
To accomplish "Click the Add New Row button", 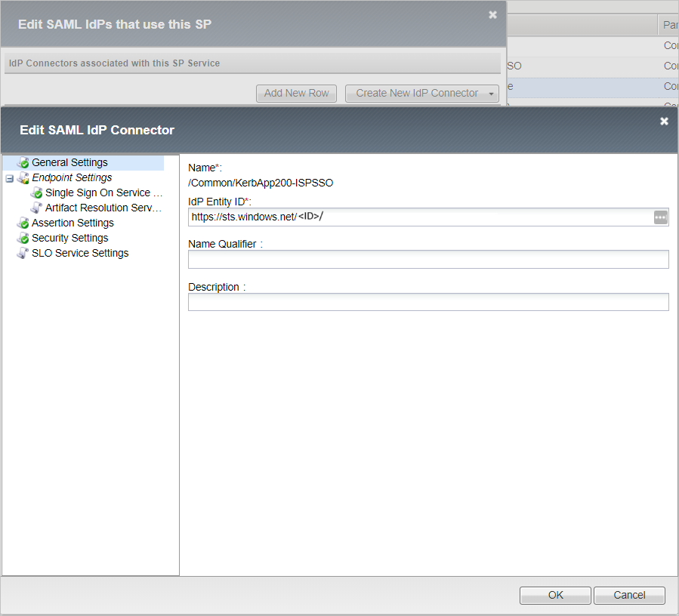I will pyautogui.click(x=296, y=94).
